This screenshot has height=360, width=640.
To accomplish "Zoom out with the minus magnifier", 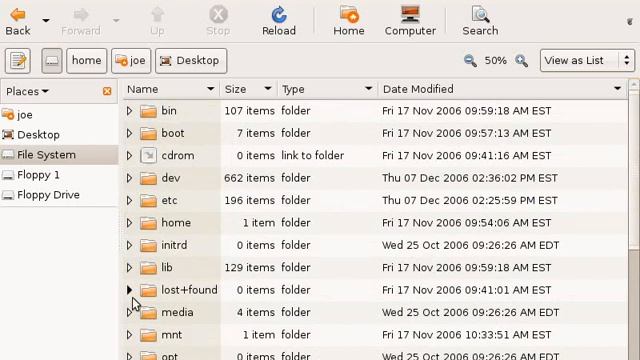I will 470,61.
